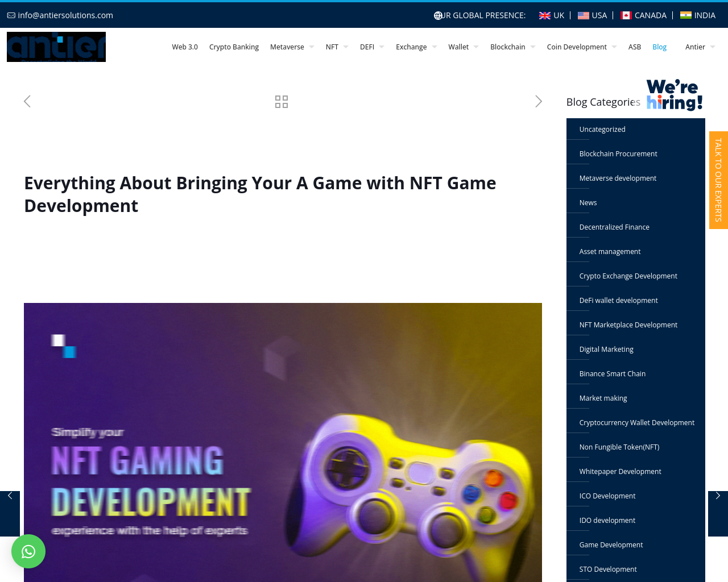The width and height of the screenshot is (728, 582).
Task: Open the Blockchain Procurement category
Action: [618, 154]
